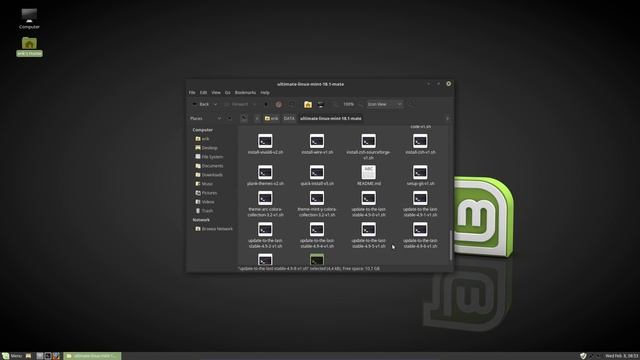Toggle the text location entry pencil icon

(244, 118)
